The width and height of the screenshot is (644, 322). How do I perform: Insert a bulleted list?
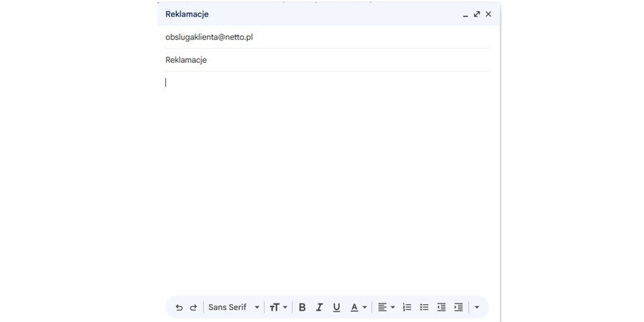tap(424, 307)
